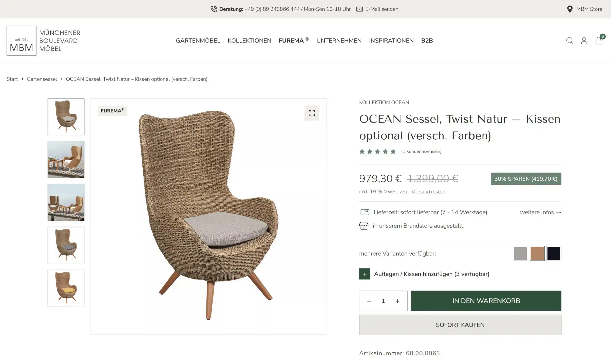Viewport: 611px width, 364px height.
Task: Open the Versandkosten link
Action: [428, 191]
